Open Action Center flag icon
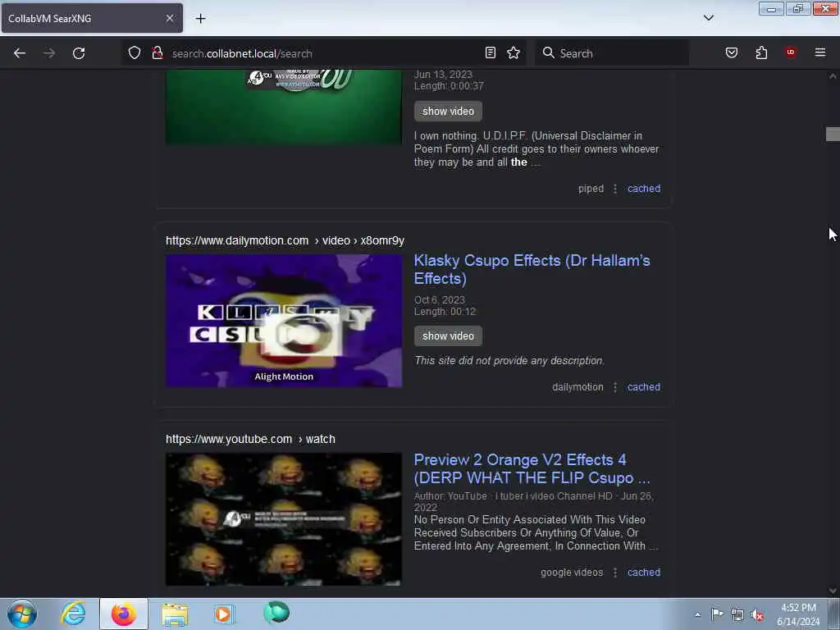Image resolution: width=840 pixels, height=630 pixels. (717, 614)
